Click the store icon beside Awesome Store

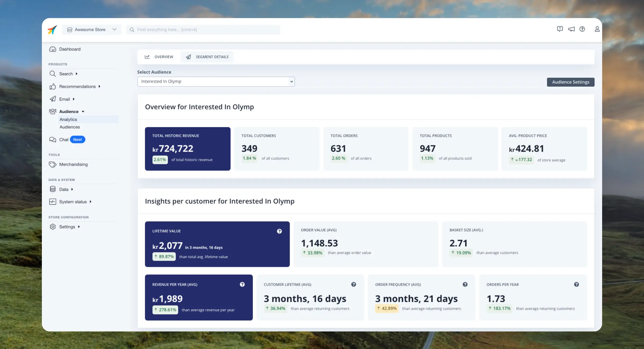click(x=70, y=30)
